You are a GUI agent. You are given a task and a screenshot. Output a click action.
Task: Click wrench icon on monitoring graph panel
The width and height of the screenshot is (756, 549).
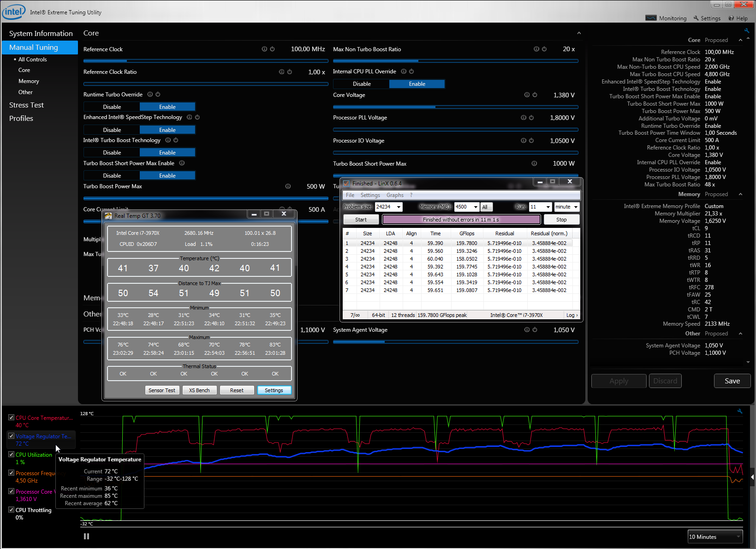[740, 411]
